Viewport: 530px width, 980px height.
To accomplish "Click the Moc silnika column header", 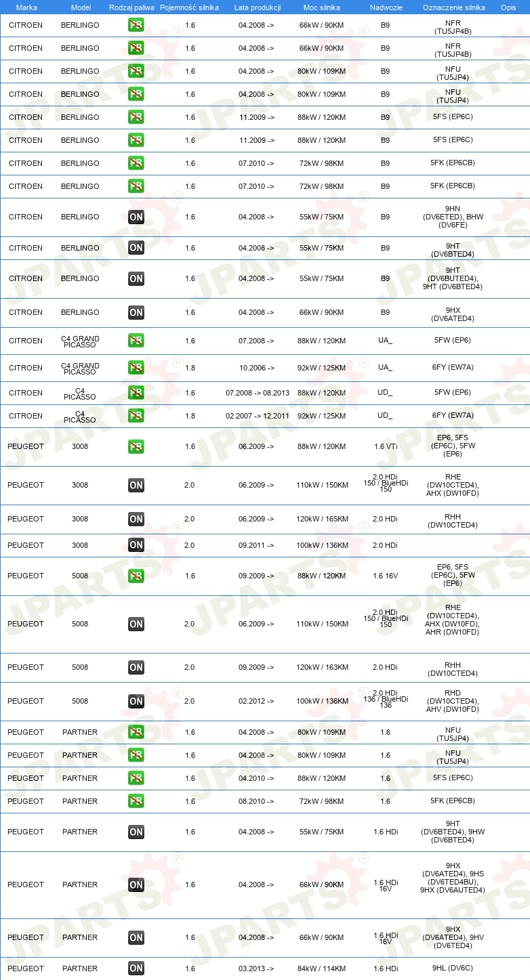I will pyautogui.click(x=322, y=7).
